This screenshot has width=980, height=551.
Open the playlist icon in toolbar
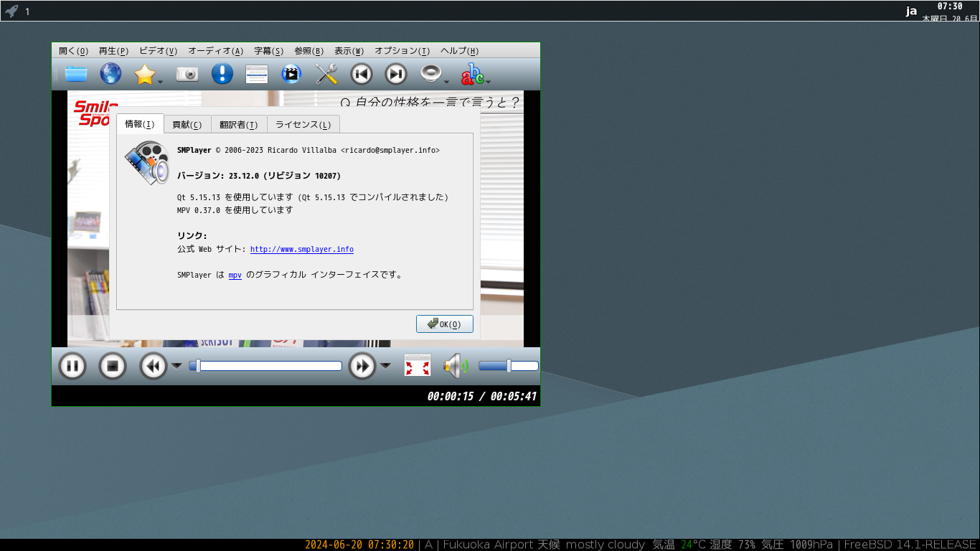[257, 74]
